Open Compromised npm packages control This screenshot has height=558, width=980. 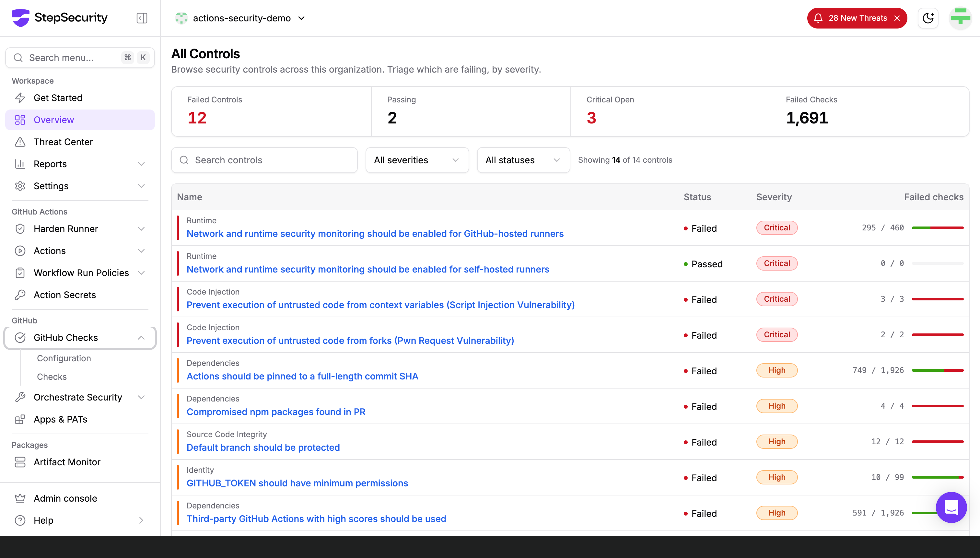pyautogui.click(x=276, y=412)
